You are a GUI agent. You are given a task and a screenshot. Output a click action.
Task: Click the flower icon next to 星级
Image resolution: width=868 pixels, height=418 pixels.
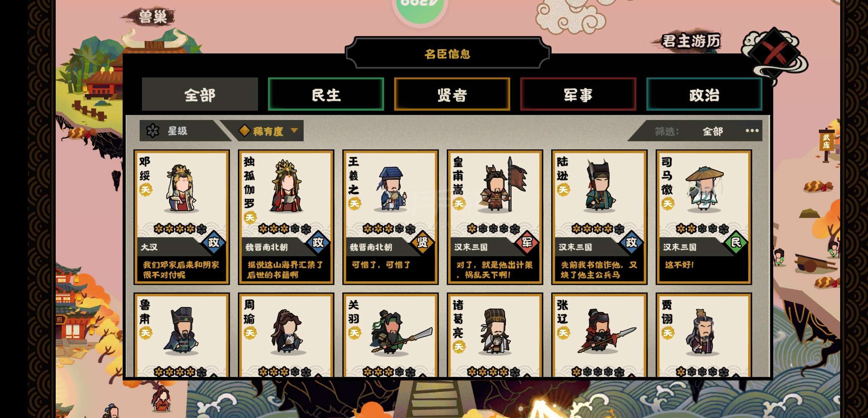pos(153,131)
